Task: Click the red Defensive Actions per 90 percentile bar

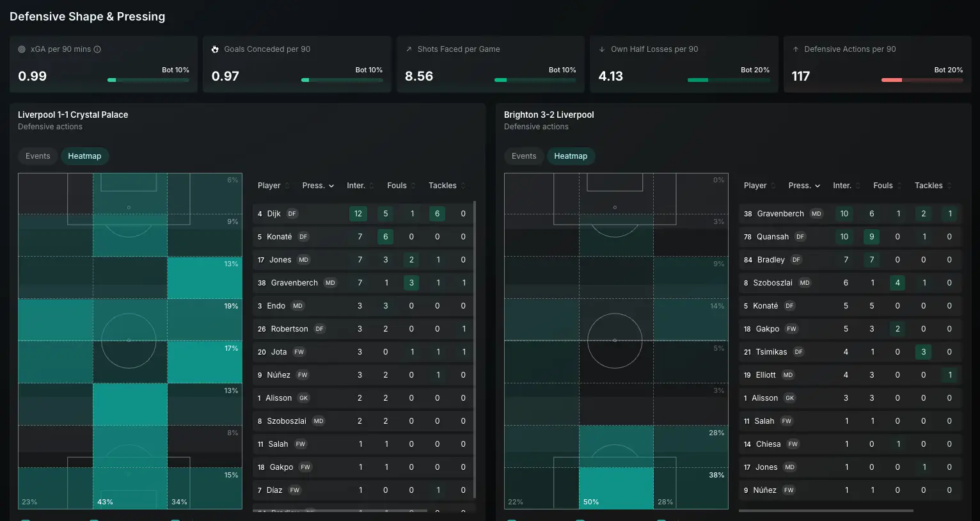Action: 922,80
